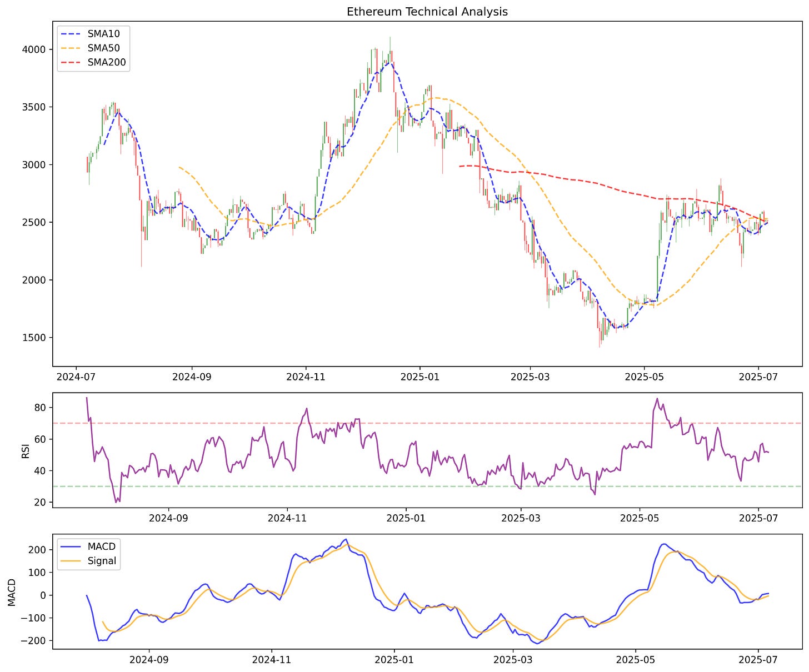The height and width of the screenshot is (672, 809).
Task: Click the 2500 price axis tick label
Action: tap(35, 223)
